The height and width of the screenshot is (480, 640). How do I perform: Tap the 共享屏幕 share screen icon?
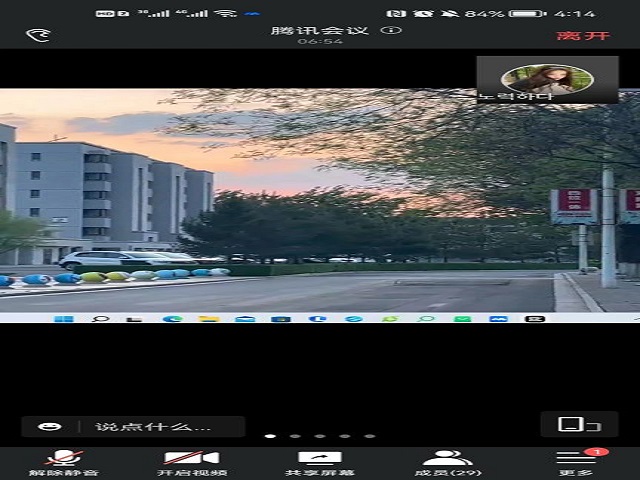tap(319, 462)
